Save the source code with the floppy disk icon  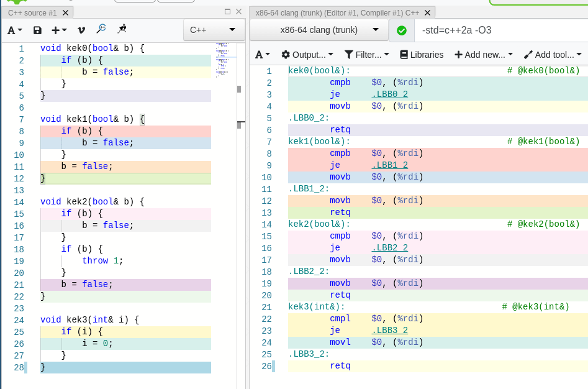pos(37,30)
